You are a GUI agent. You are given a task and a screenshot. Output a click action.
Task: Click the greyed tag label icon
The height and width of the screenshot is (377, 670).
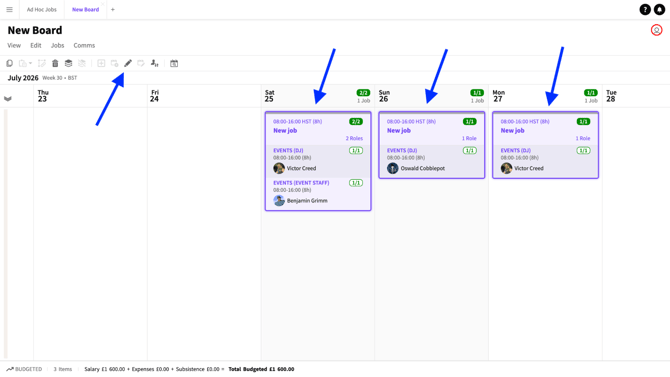pos(141,63)
